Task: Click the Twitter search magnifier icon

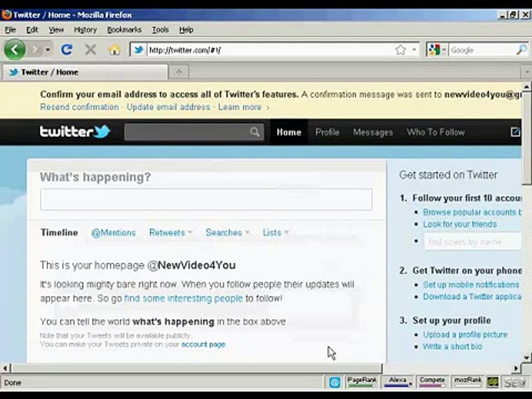Action: point(255,132)
